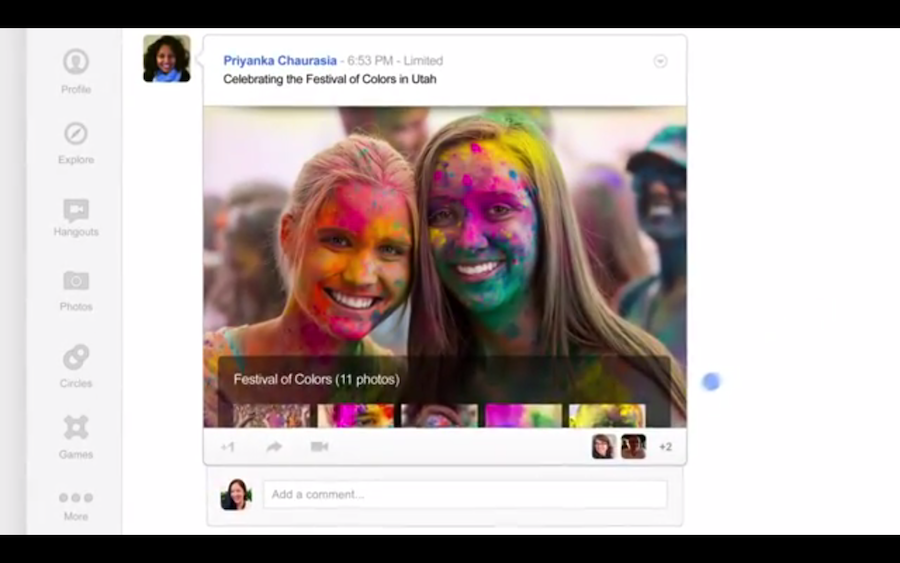Screen dimensions: 900x563
Task: Open the Explore compass icon
Action: (76, 134)
